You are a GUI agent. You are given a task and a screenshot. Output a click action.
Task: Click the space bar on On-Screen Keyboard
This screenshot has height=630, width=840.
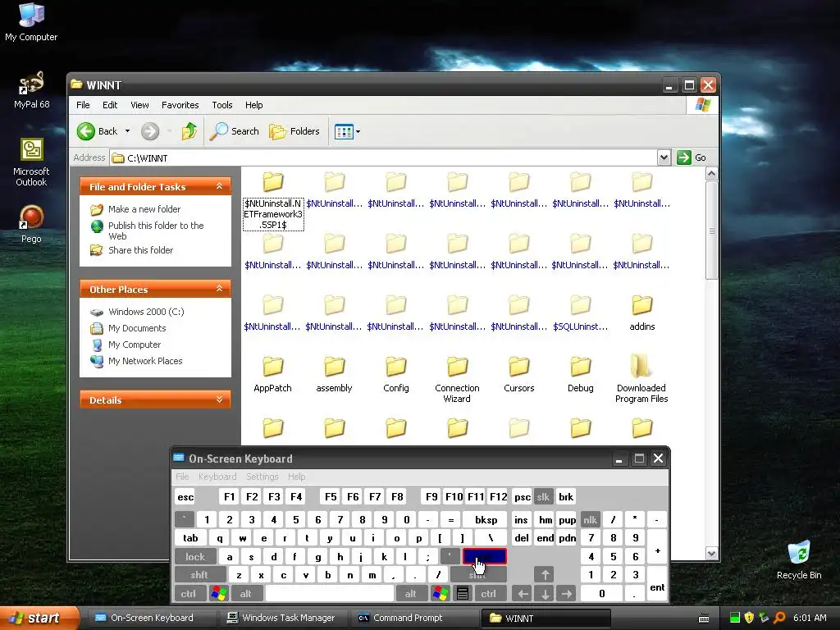(330, 594)
